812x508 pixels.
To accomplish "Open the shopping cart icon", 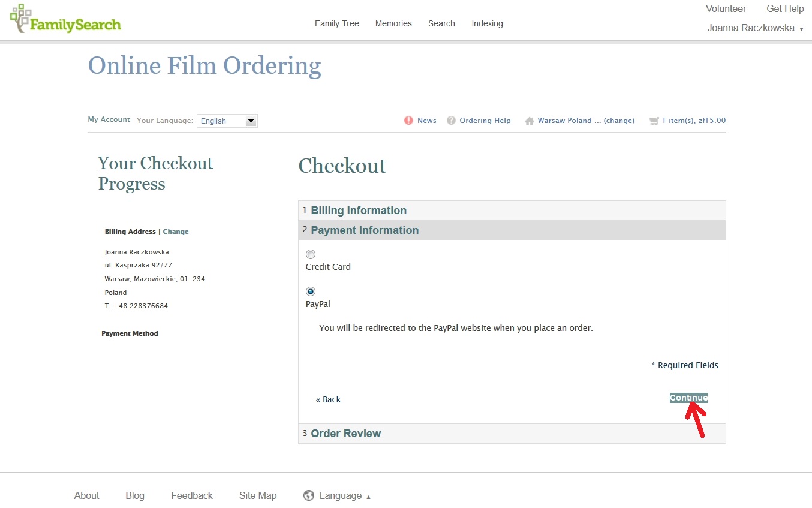I will click(654, 121).
